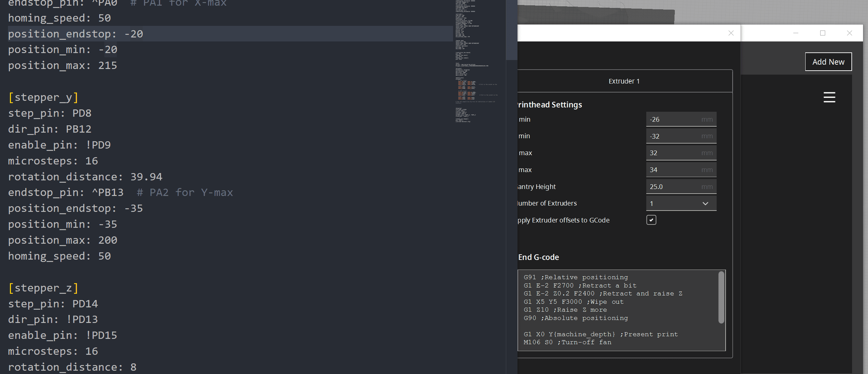Edit the Y min field showing -32
This screenshot has width=868, height=374.
[x=681, y=136]
